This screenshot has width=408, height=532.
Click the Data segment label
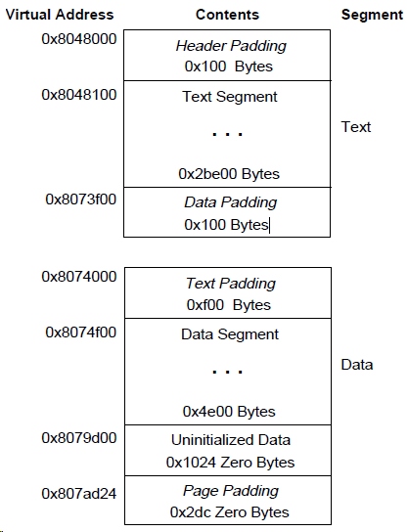point(357,365)
